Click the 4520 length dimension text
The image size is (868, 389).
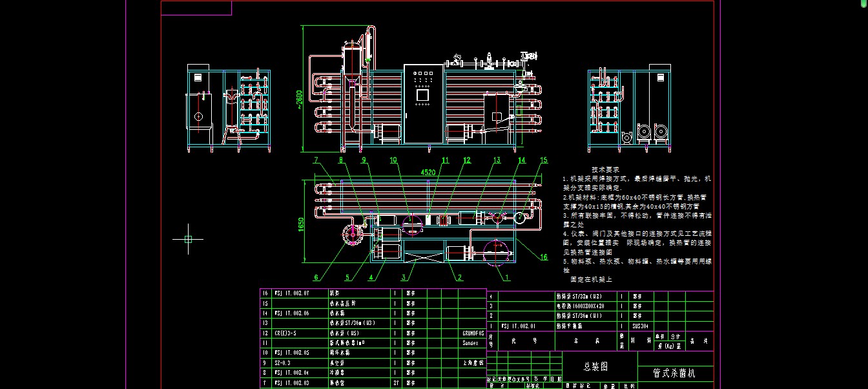[428, 173]
